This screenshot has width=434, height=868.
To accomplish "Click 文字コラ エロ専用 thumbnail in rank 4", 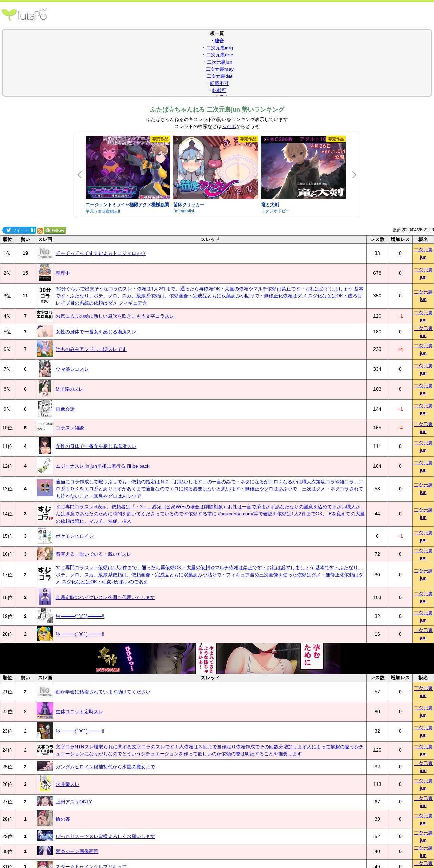I will [x=45, y=315].
